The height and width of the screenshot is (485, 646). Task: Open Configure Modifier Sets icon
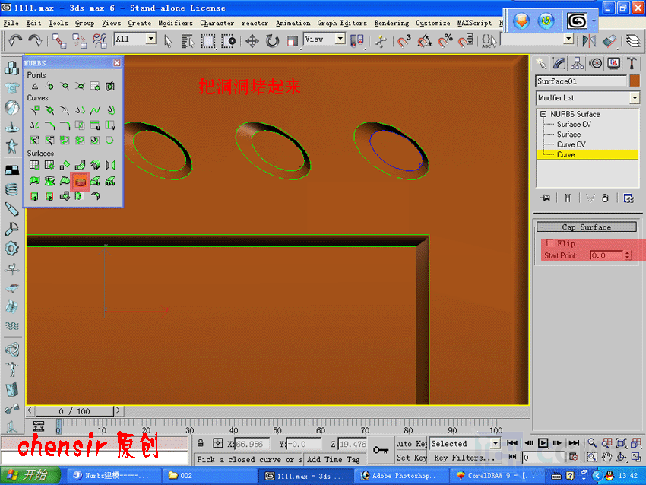click(x=628, y=198)
